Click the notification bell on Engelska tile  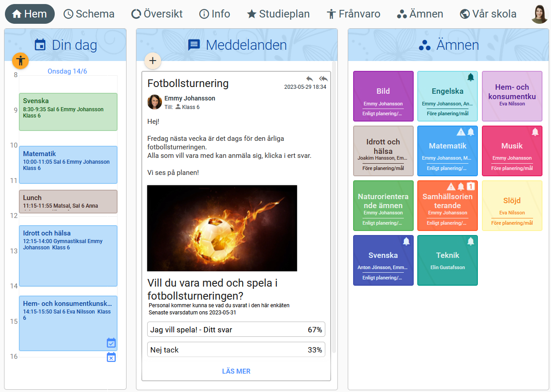tap(470, 77)
